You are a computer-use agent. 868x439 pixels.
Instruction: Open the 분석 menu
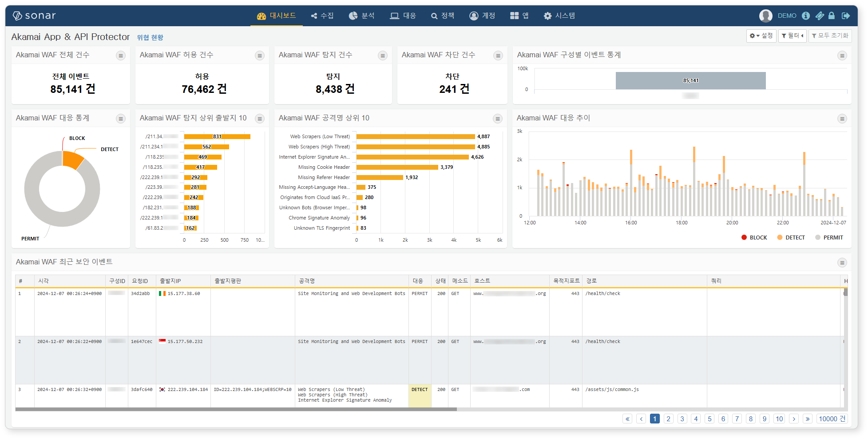pyautogui.click(x=362, y=16)
